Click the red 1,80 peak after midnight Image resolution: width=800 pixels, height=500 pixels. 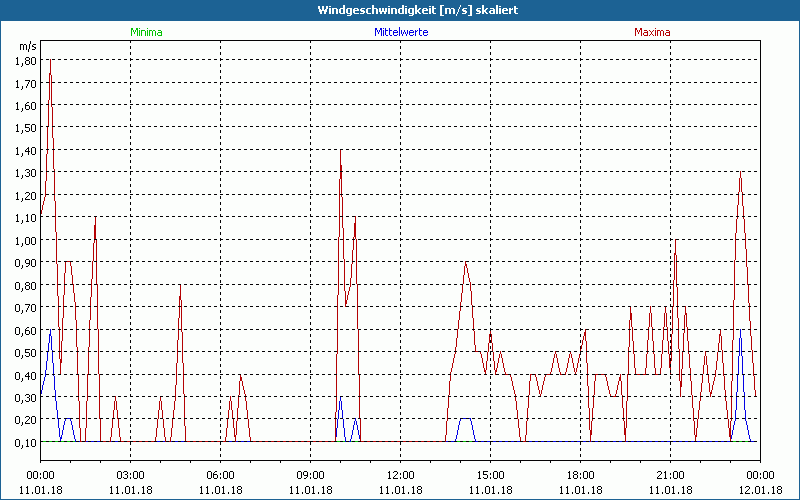[50, 61]
